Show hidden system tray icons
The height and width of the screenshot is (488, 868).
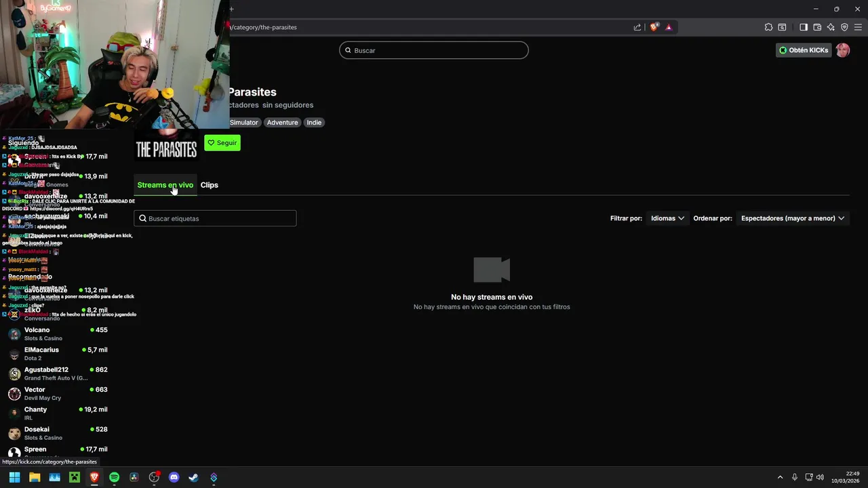[780, 477]
